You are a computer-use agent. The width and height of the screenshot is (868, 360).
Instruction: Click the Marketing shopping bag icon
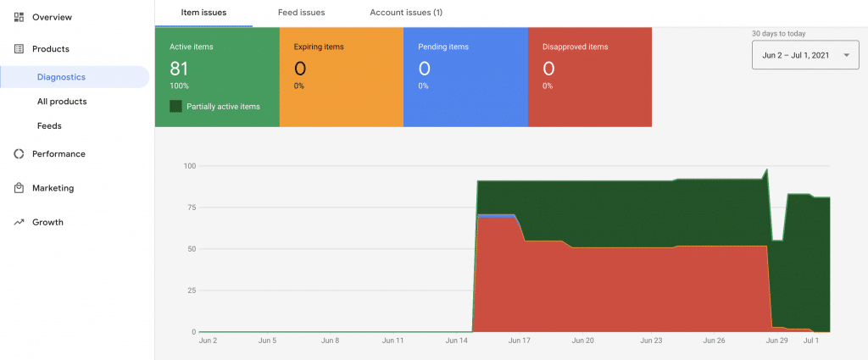19,188
